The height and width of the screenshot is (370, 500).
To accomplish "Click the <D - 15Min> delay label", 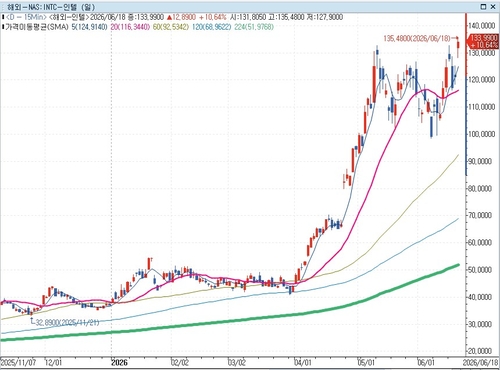I will pos(26,17).
